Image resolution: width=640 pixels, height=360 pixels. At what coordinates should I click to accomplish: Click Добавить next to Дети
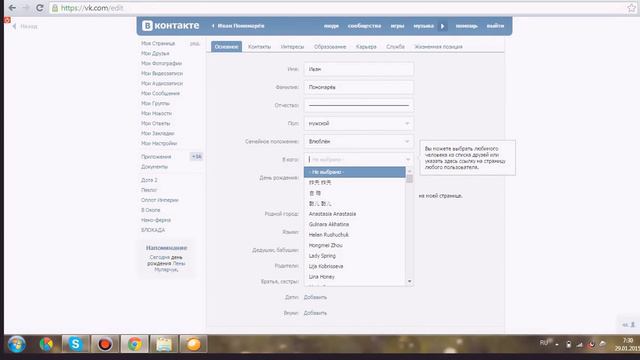[x=315, y=298]
